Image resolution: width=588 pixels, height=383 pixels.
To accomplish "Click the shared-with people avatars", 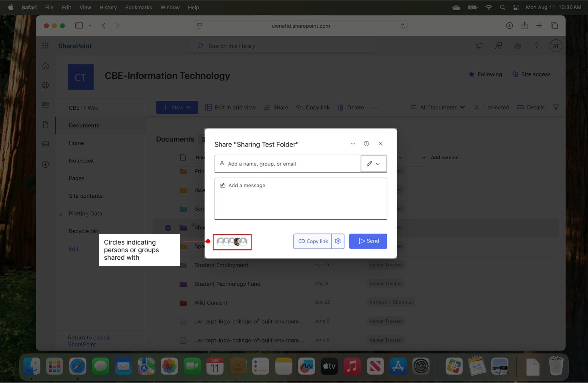I will pos(232,242).
